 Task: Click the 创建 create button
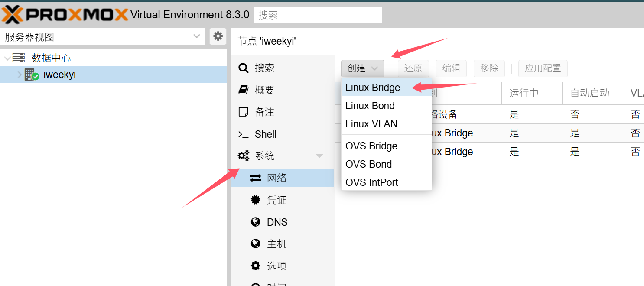point(362,68)
